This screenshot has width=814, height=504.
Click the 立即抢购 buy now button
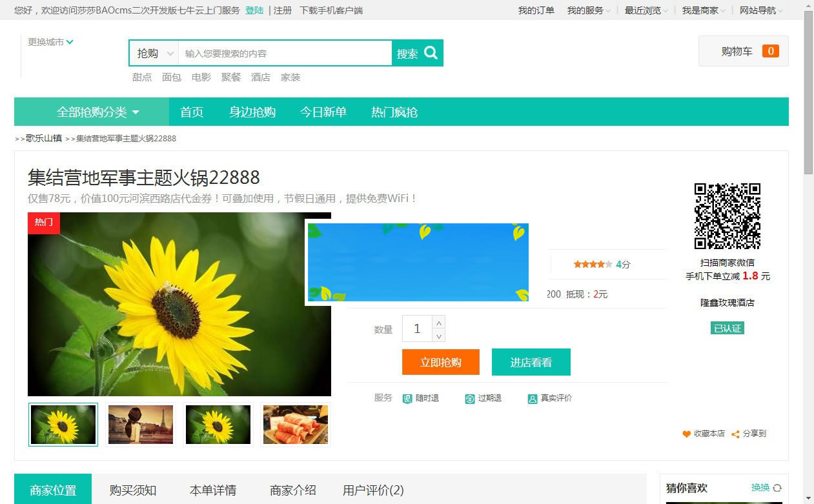(440, 362)
